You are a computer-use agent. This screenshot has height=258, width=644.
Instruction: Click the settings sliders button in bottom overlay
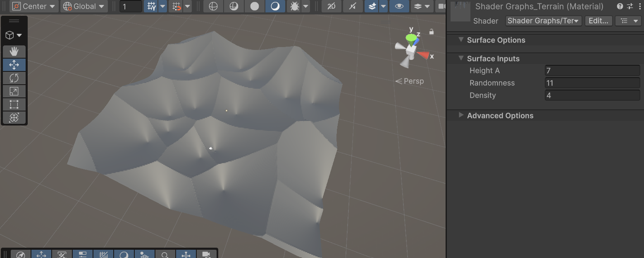click(83, 254)
